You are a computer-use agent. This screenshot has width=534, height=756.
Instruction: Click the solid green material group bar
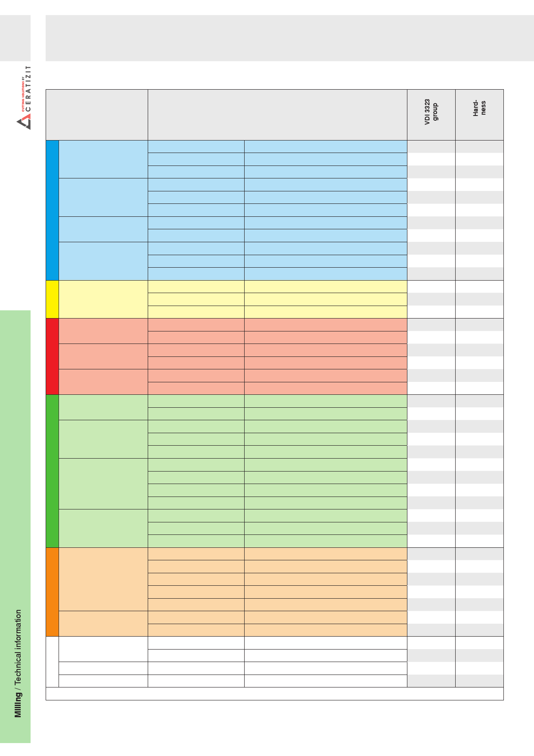click(x=52, y=471)
